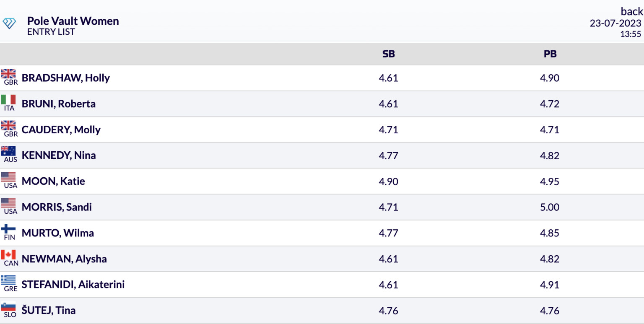Open athlete ŠUTEJ, Tina
644x324 pixels.
pyautogui.click(x=49, y=311)
